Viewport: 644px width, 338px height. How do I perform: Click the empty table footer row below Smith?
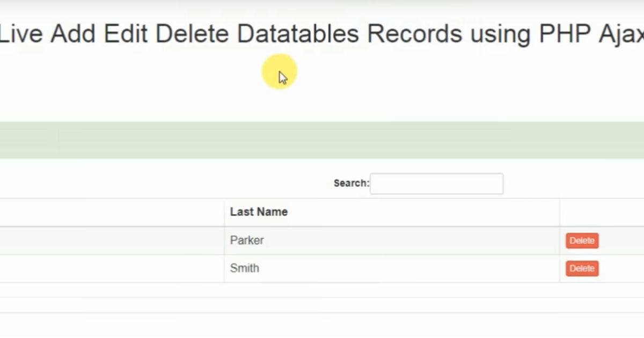[x=322, y=290]
